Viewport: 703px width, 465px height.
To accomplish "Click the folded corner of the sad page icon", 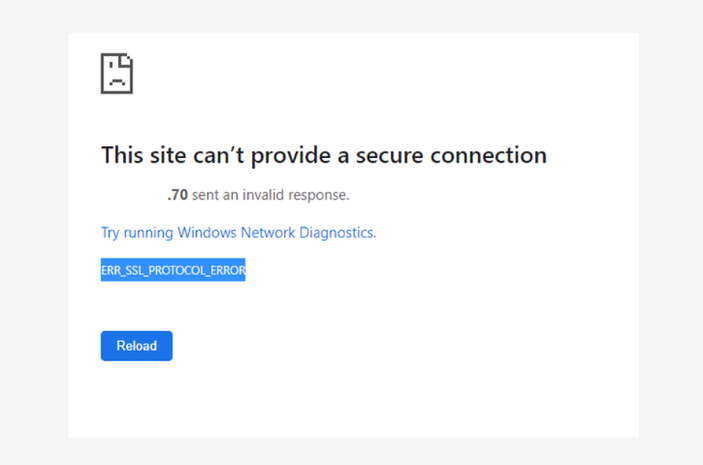I will coord(126,59).
